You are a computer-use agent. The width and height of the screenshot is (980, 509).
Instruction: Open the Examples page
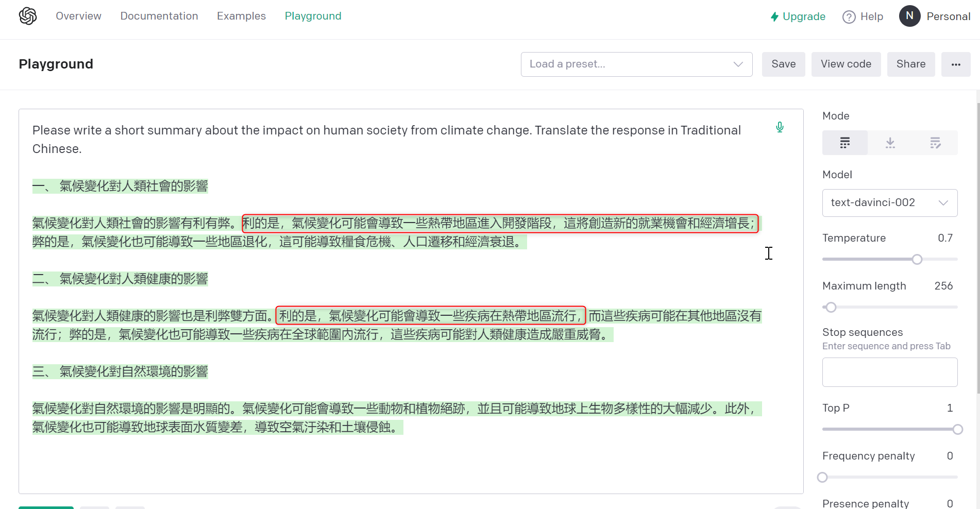[x=241, y=16]
